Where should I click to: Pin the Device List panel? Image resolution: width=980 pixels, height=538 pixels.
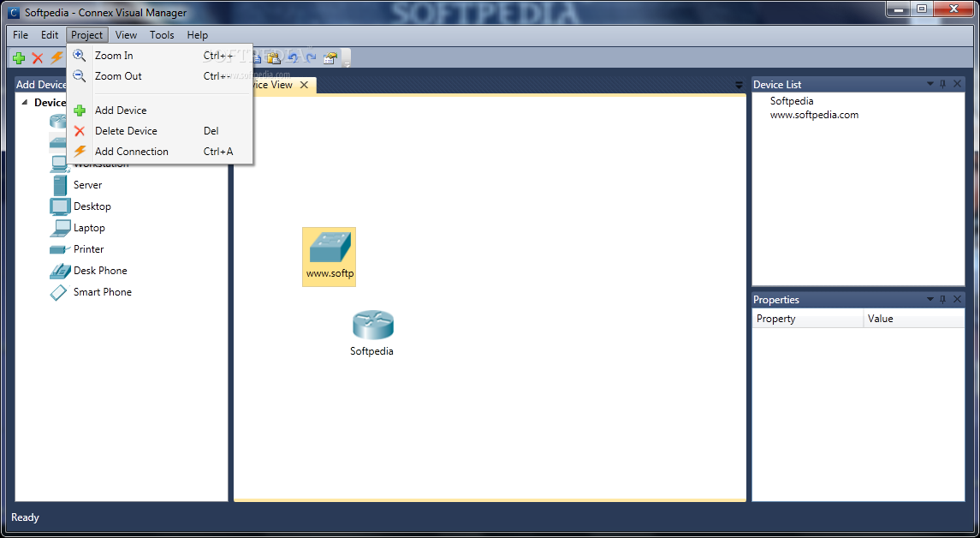(943, 84)
